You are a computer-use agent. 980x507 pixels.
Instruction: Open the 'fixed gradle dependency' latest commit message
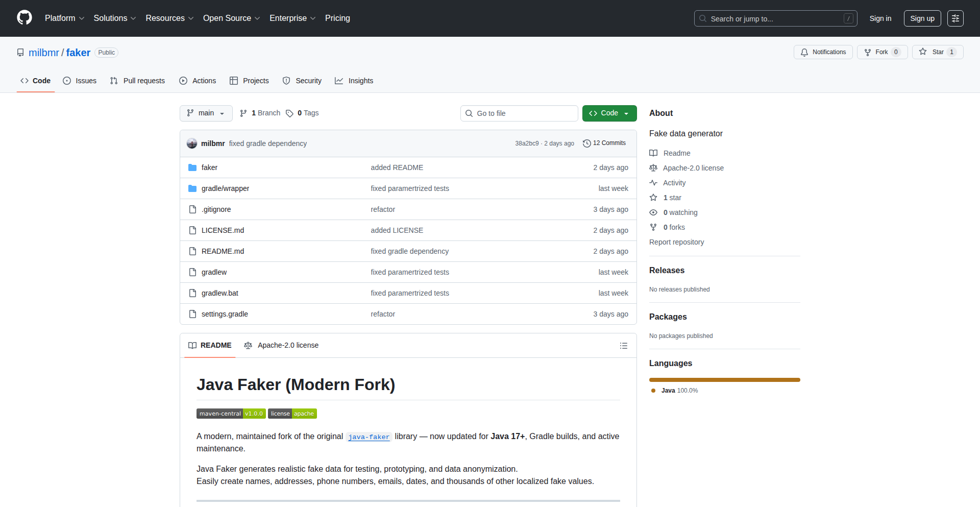(268, 143)
